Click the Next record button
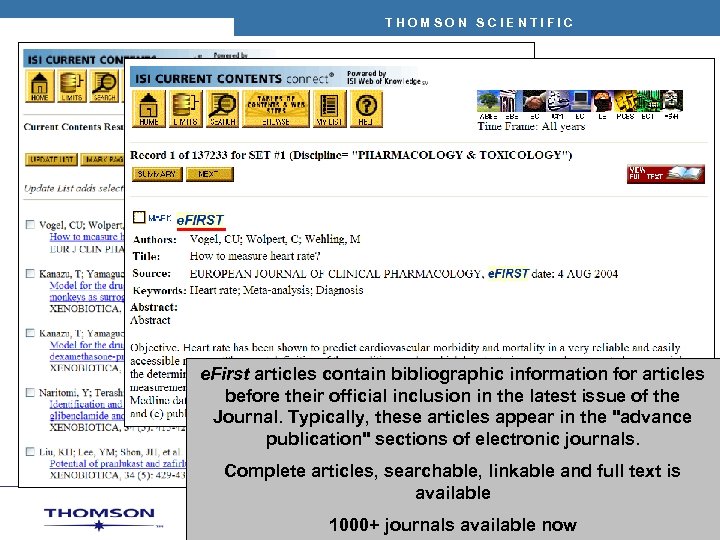 [210, 174]
